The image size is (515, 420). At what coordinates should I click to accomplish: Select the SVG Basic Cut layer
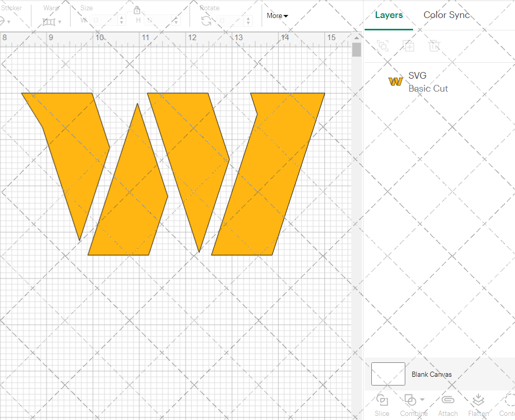tap(427, 82)
